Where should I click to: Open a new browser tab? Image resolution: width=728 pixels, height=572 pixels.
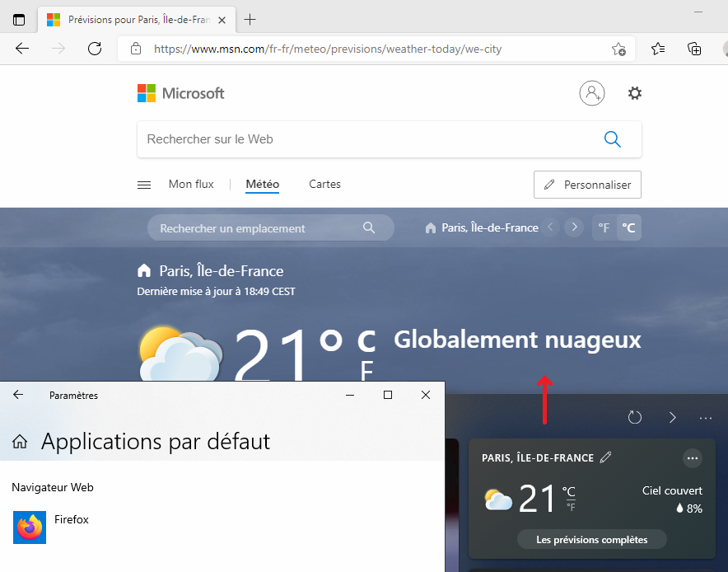[250, 20]
